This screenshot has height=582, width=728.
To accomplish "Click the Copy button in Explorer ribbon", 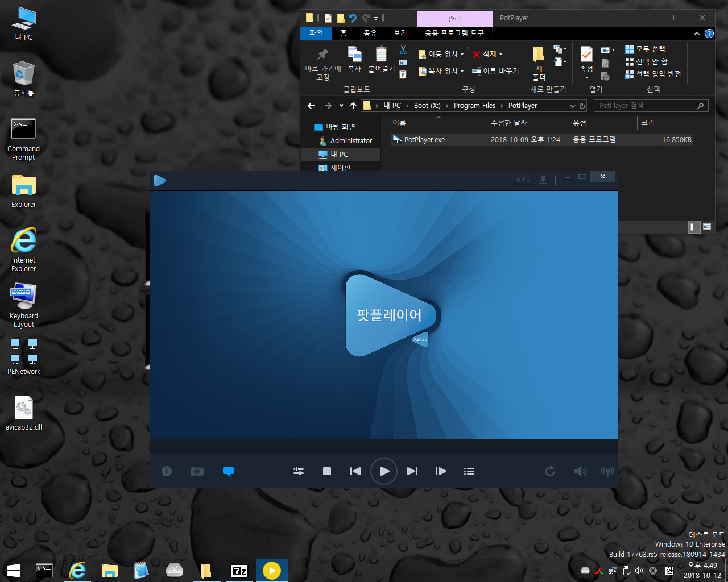I will (354, 60).
